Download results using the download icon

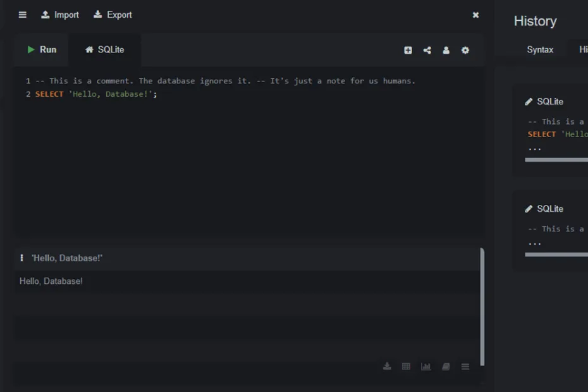387,367
